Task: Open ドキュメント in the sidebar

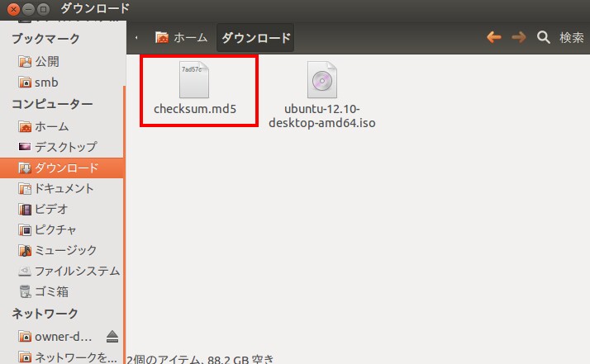Action: pos(62,188)
